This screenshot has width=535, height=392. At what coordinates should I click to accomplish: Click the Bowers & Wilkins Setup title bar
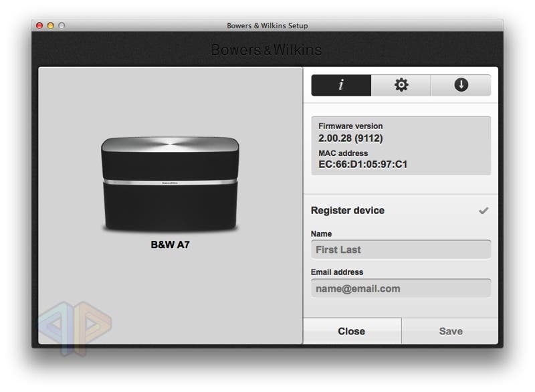[267, 25]
